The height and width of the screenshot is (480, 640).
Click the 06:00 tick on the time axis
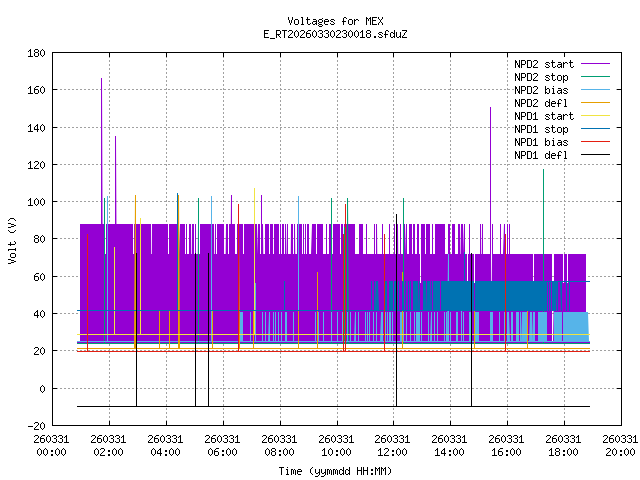(x=222, y=446)
